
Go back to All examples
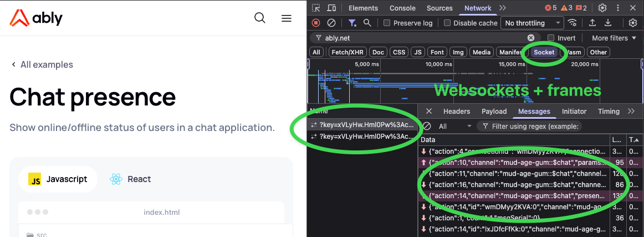point(42,64)
